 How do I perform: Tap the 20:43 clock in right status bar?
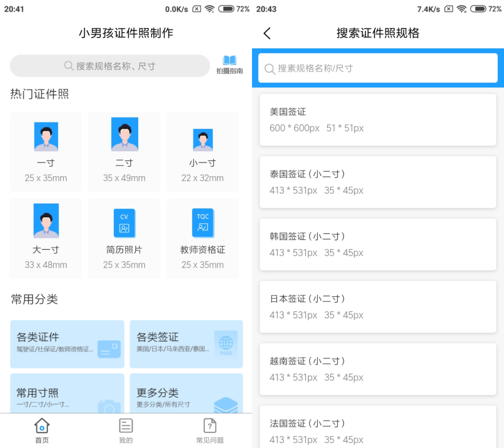tap(266, 9)
